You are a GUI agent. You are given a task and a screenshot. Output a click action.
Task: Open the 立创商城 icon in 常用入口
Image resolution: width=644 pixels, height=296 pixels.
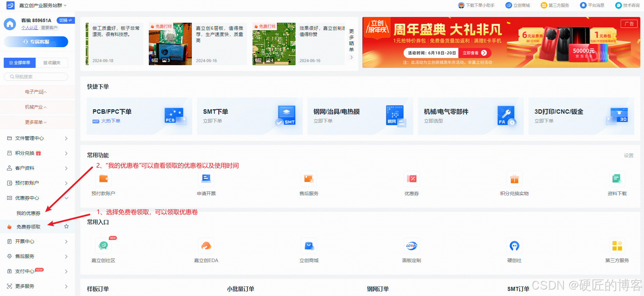309,245
